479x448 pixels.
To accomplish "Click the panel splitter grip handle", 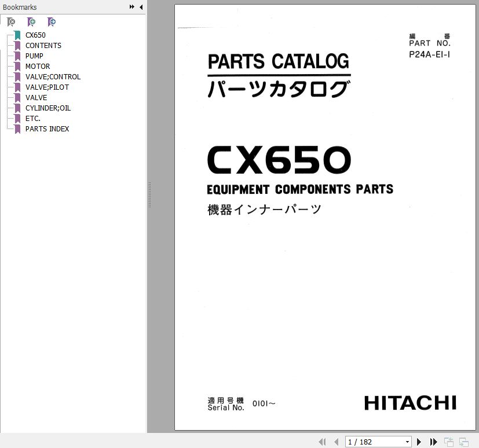I will [149, 194].
